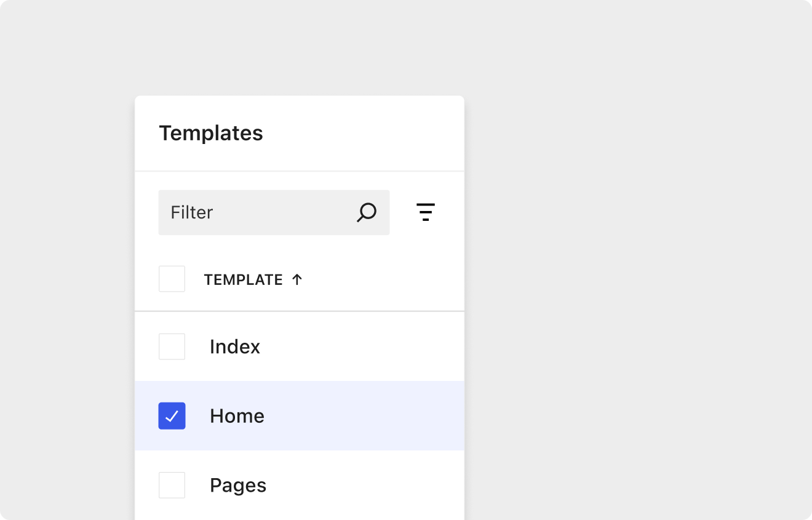812x520 pixels.
Task: Click the Pages row label
Action: click(x=238, y=485)
